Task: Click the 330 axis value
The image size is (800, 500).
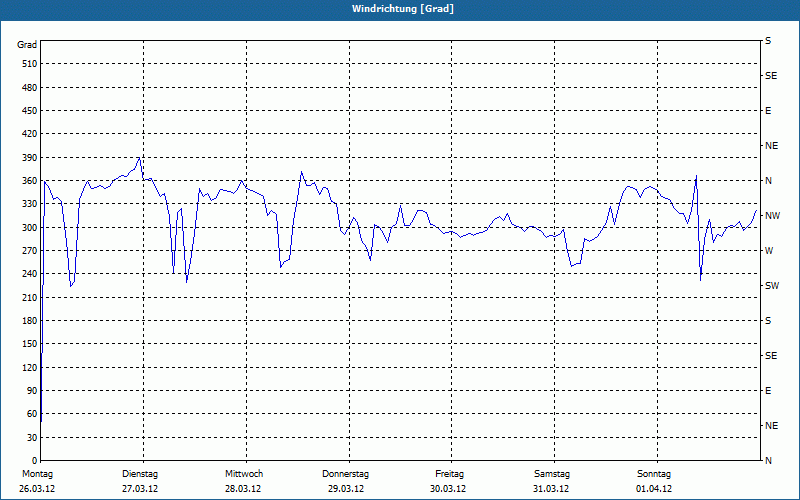Action: coord(30,204)
